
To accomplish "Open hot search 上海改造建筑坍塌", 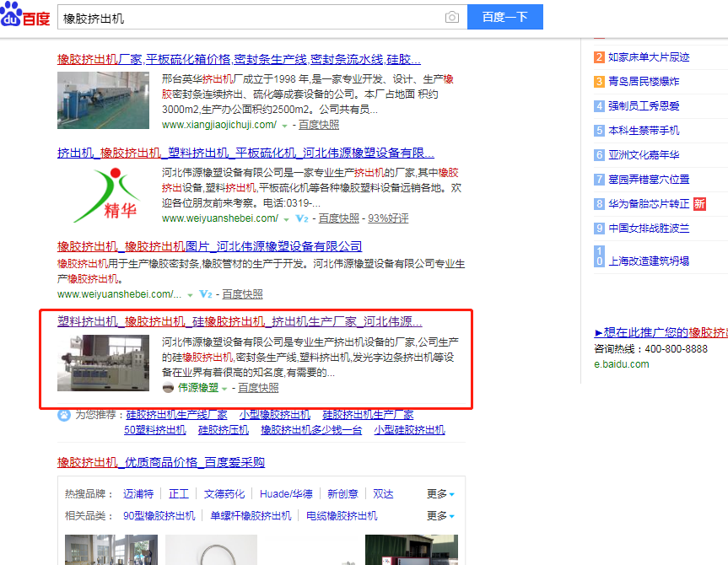I will (x=649, y=261).
